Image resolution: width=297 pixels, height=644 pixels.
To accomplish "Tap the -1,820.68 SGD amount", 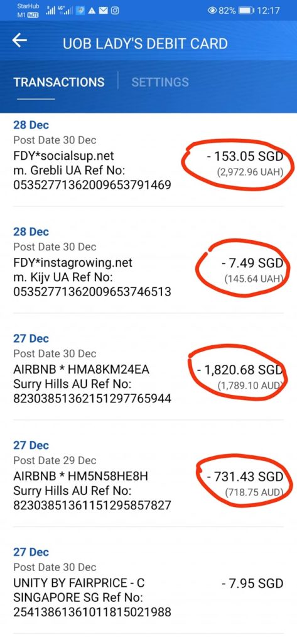I will coord(240,370).
